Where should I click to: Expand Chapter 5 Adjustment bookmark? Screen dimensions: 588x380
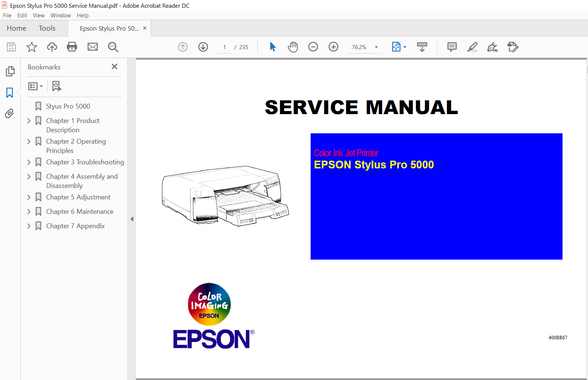click(x=29, y=197)
